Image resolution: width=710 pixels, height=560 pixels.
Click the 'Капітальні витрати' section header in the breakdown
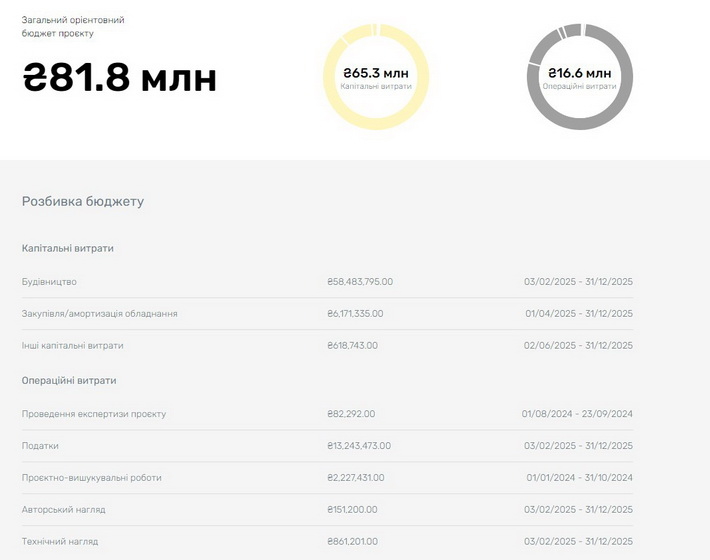tap(67, 248)
